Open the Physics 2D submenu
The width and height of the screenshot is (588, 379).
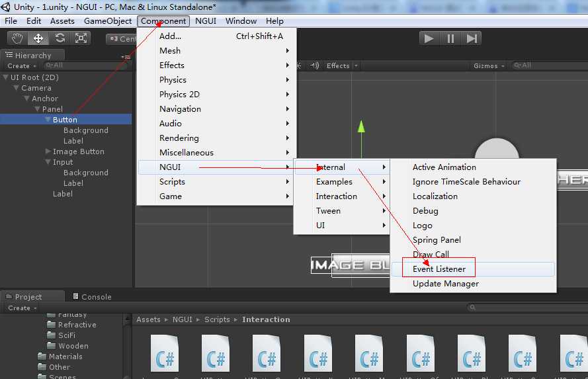click(x=218, y=95)
